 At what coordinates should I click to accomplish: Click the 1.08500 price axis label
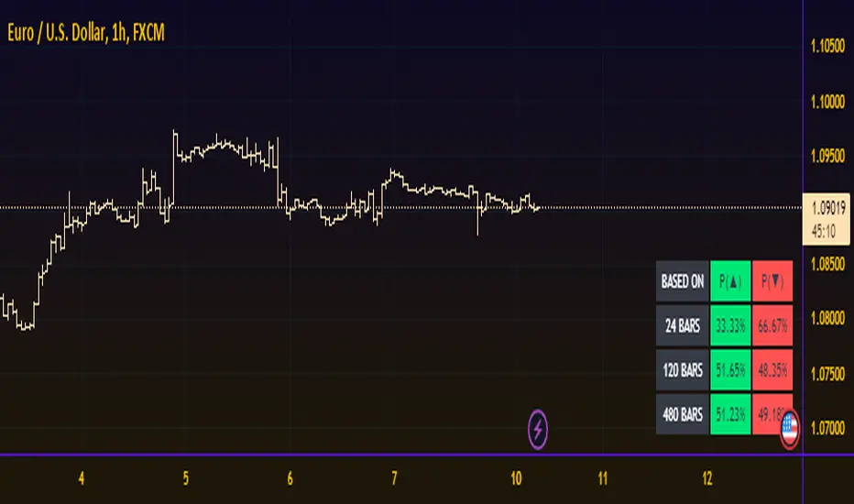coord(827,264)
